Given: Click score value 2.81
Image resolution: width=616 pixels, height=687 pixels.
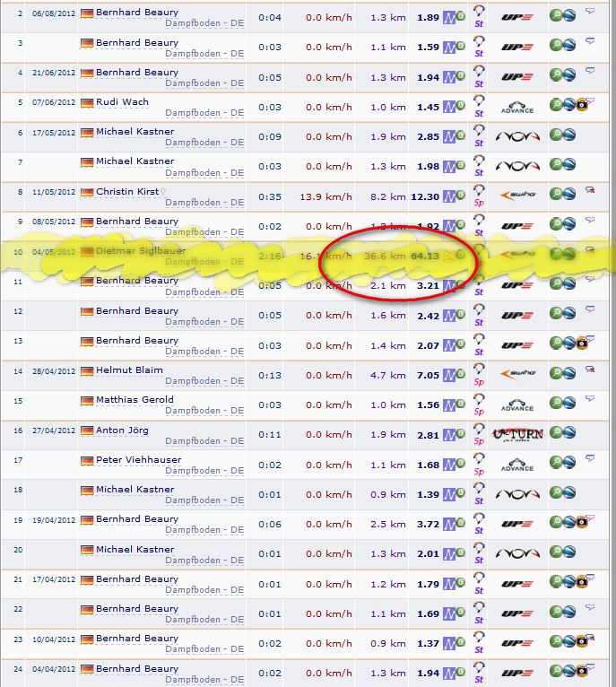Looking at the screenshot, I should point(428,435).
